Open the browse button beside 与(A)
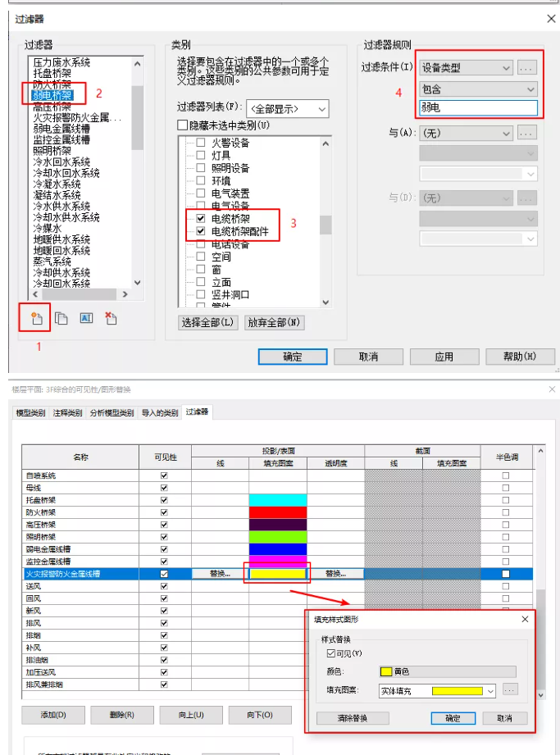560x755 pixels. (526, 133)
